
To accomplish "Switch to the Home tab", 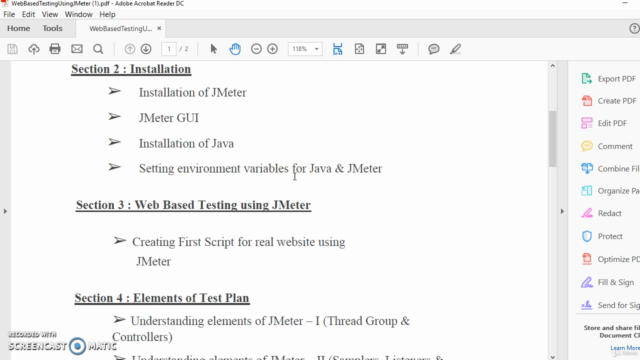I will coord(18,29).
